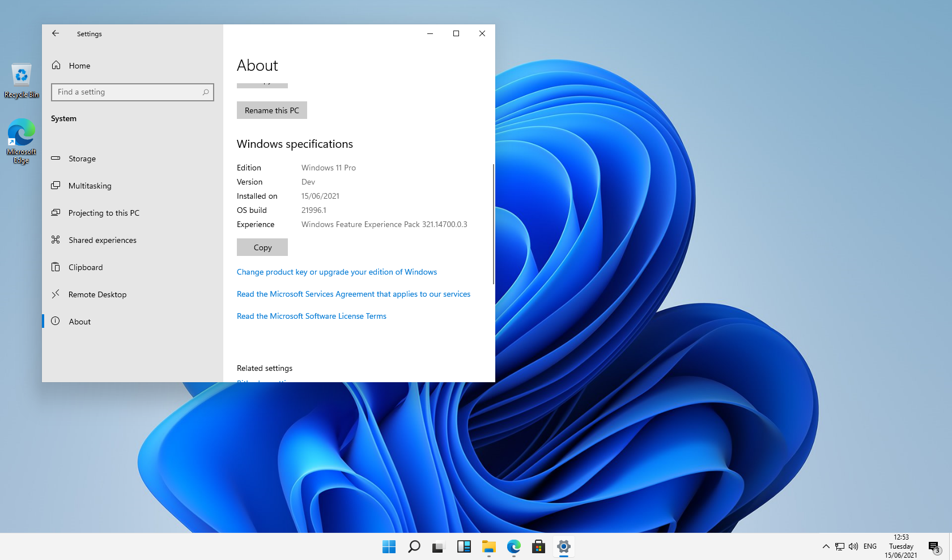952x560 pixels.
Task: Open the Start menu from taskbar
Action: 389,546
